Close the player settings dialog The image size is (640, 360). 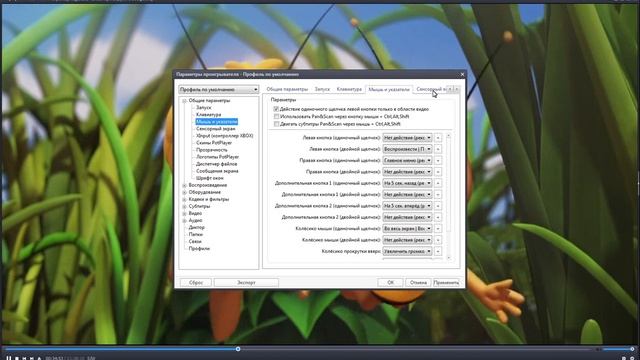click(x=462, y=74)
